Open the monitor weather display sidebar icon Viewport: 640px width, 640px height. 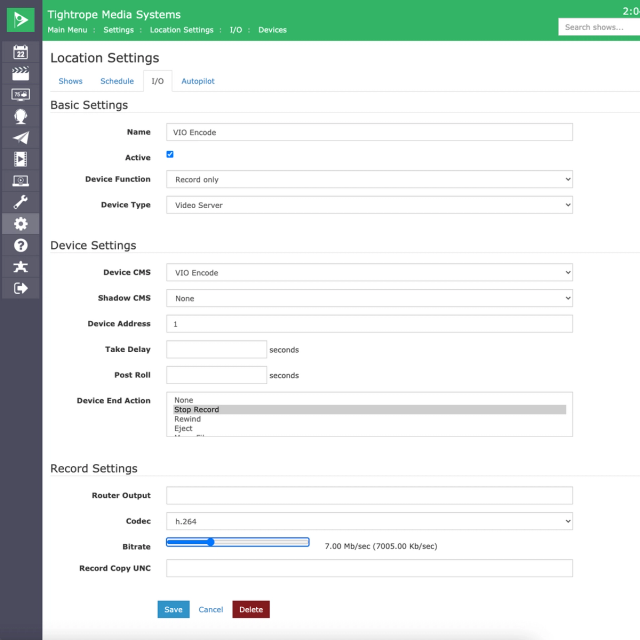tap(20, 95)
